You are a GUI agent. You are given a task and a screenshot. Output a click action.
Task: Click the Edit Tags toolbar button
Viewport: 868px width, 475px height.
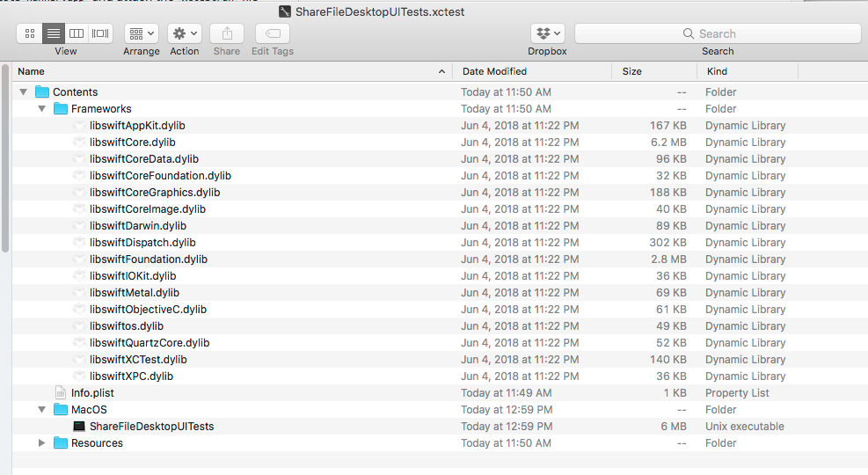[273, 33]
